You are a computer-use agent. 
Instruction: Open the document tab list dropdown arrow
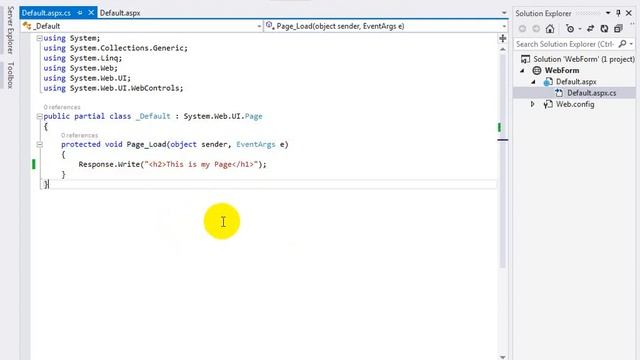click(x=504, y=13)
